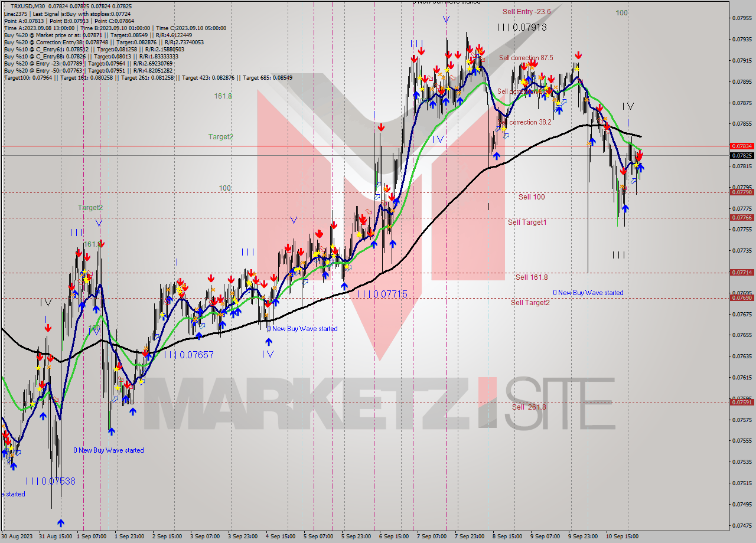Click the 'Buy %20 @ Correction Entry38' line

point(103,42)
